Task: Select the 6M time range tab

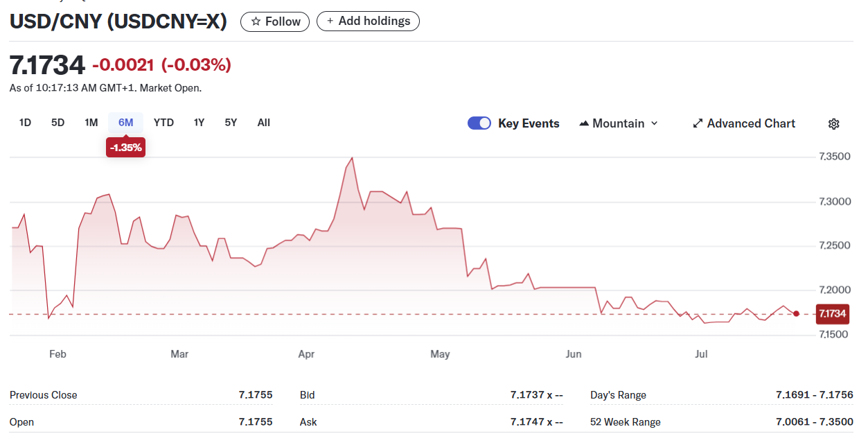Action: tap(125, 123)
